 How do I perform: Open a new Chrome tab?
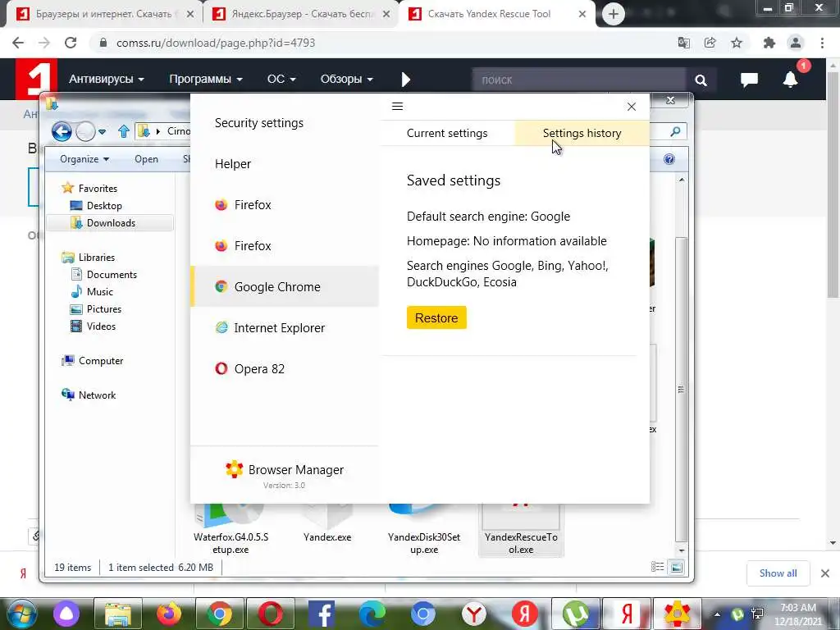point(614,14)
